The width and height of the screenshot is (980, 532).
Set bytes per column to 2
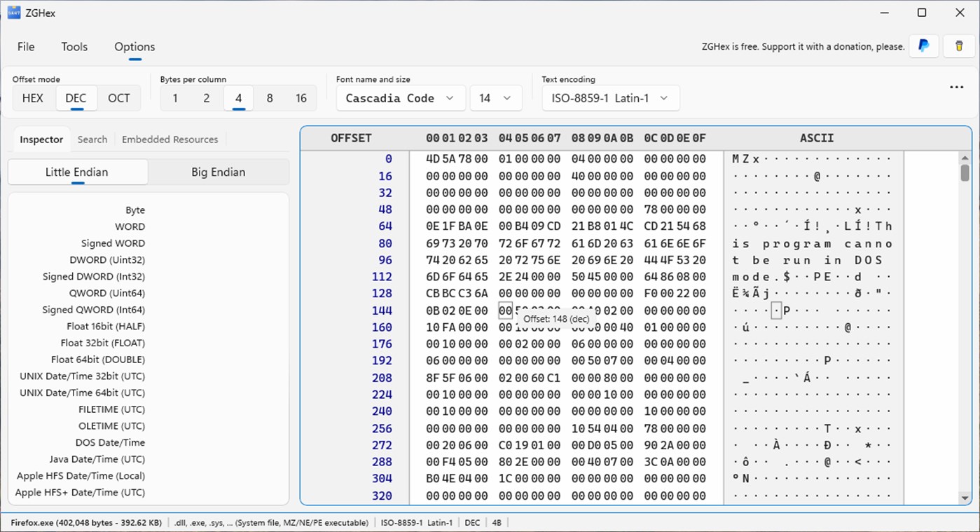(x=207, y=98)
